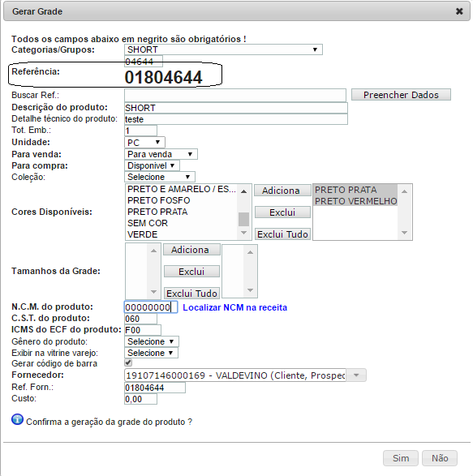Click the scrollbar thumb of available colors list
Screen dimensions: 473x476
(243, 219)
